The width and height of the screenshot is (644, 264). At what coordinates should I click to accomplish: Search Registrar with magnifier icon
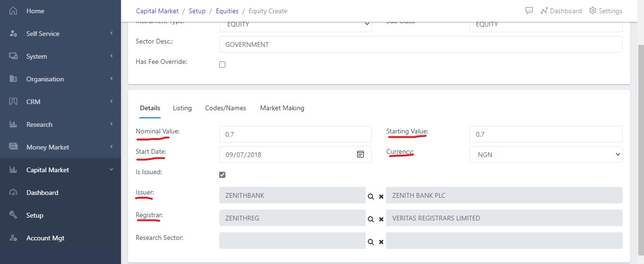371,219
